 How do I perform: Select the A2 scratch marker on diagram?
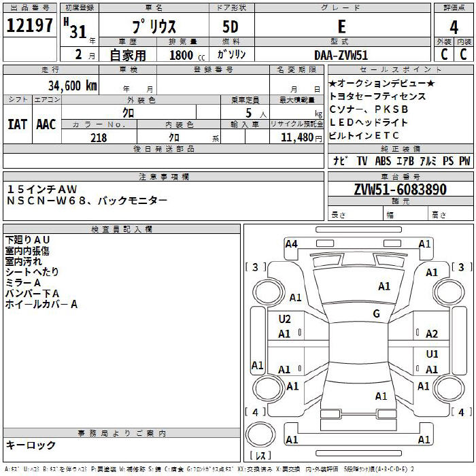431,334
